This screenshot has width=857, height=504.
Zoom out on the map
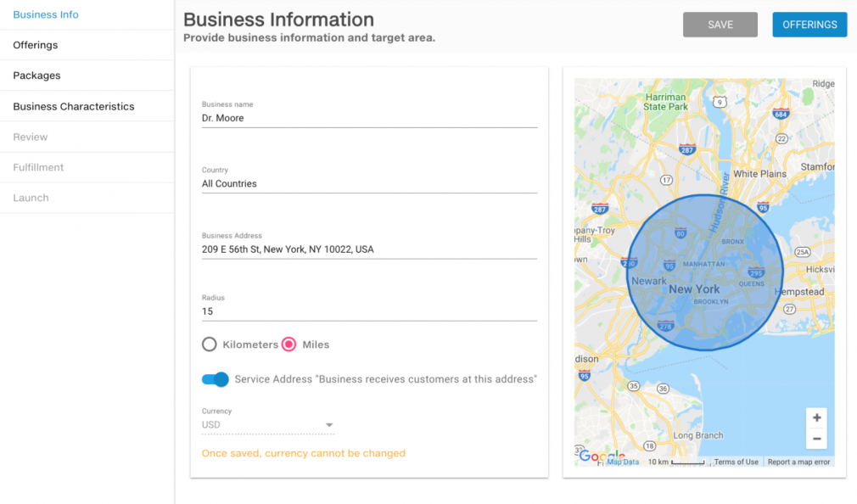[x=816, y=439]
